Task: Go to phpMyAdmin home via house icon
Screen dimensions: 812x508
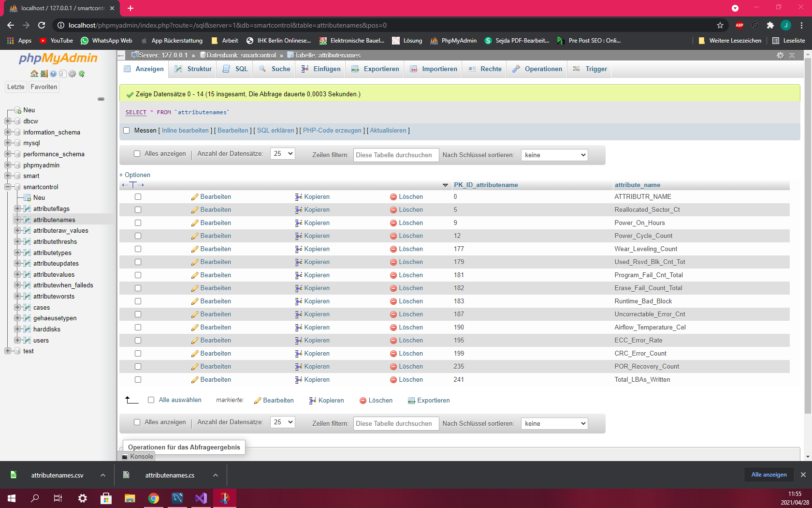Action: (x=34, y=74)
